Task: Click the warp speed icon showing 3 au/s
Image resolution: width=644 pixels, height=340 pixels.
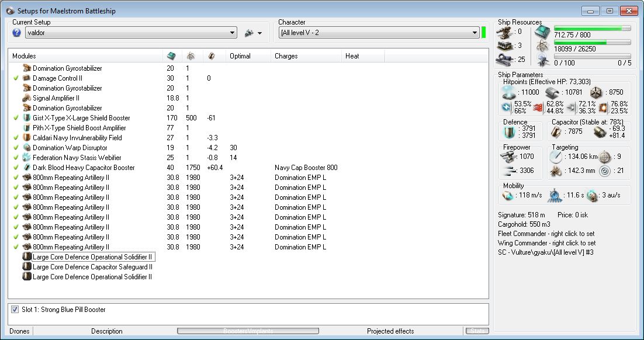Action: 592,196
